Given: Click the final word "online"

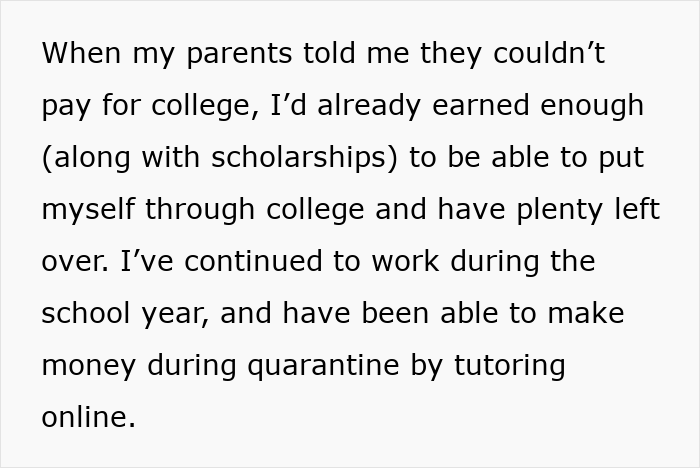Looking at the screenshot, I should (x=86, y=418).
